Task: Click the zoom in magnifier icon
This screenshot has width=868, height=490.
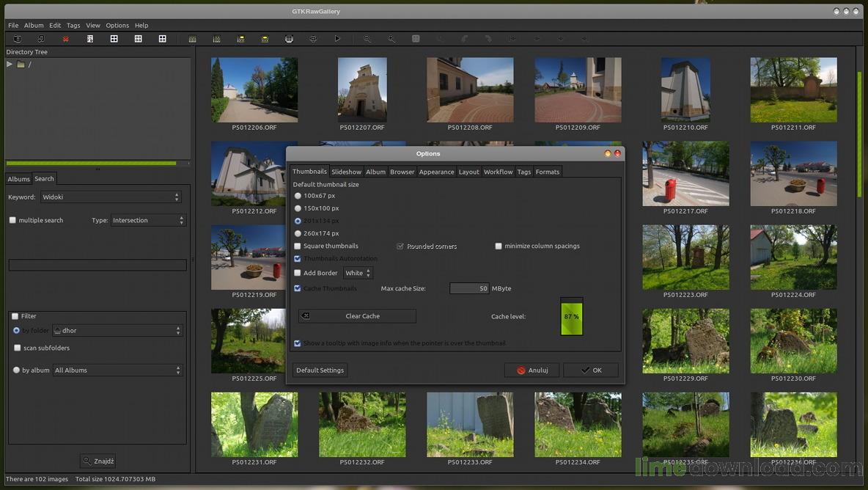Action: coord(391,39)
